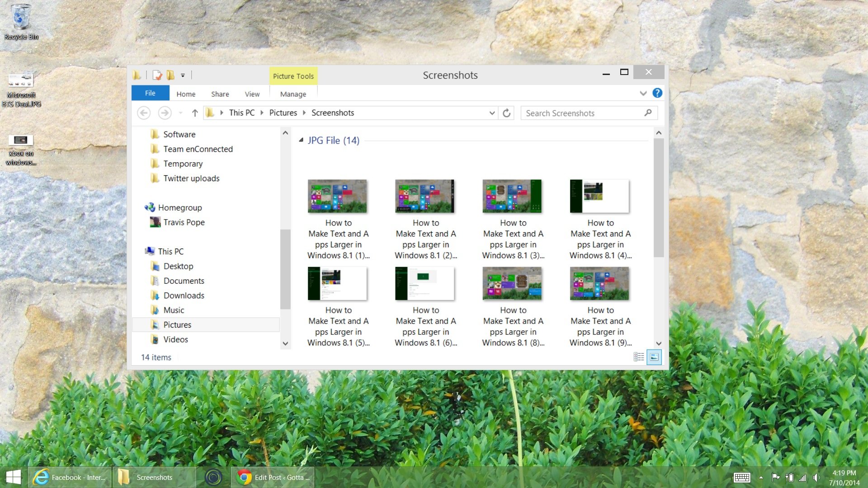
Task: Select the Recycle Bin desktop icon
Action: tap(21, 22)
